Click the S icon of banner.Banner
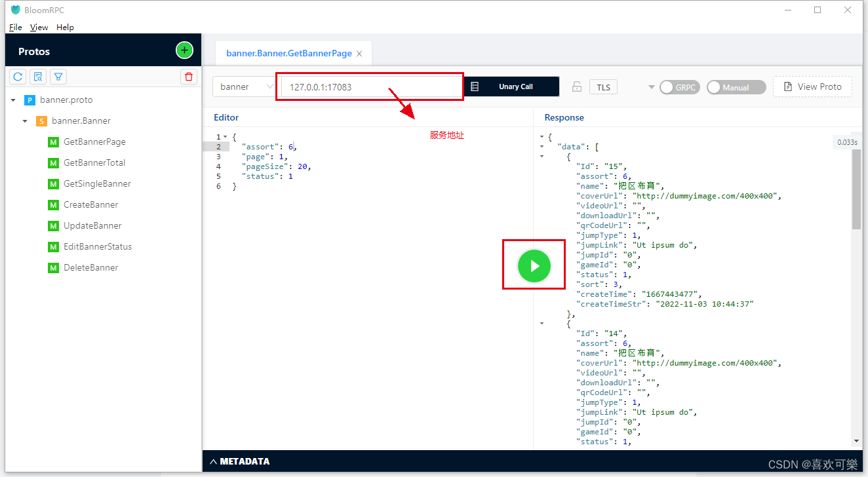The image size is (868, 477). click(41, 121)
